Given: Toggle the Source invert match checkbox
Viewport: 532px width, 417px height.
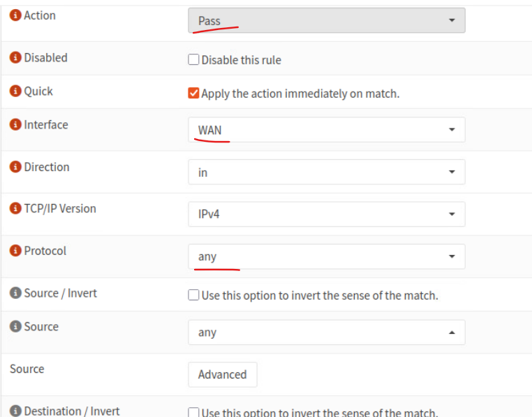Looking at the screenshot, I should pos(193,295).
